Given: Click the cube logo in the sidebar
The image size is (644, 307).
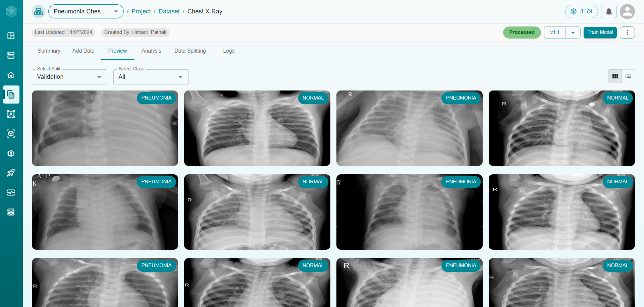Looking at the screenshot, I should coord(11,11).
